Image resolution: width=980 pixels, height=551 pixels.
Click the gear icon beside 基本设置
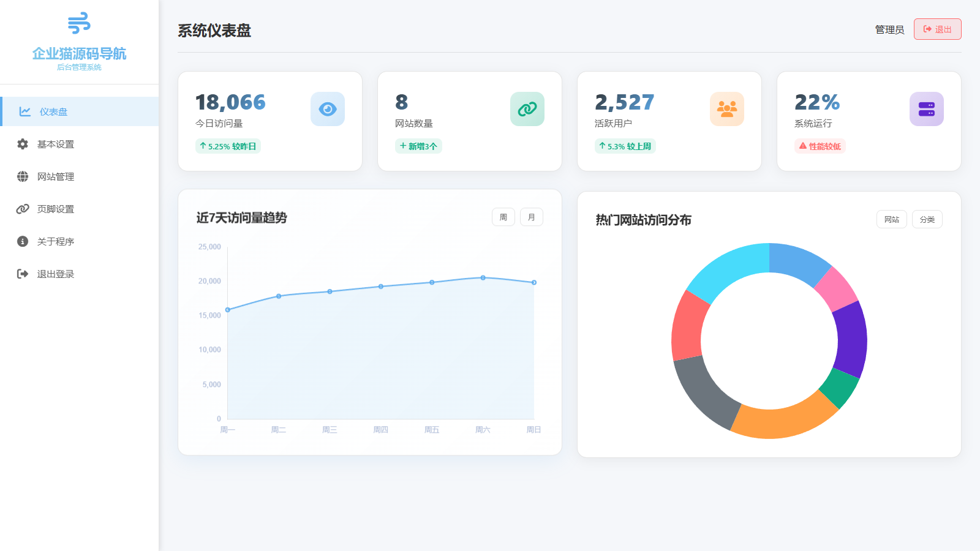[x=23, y=144]
